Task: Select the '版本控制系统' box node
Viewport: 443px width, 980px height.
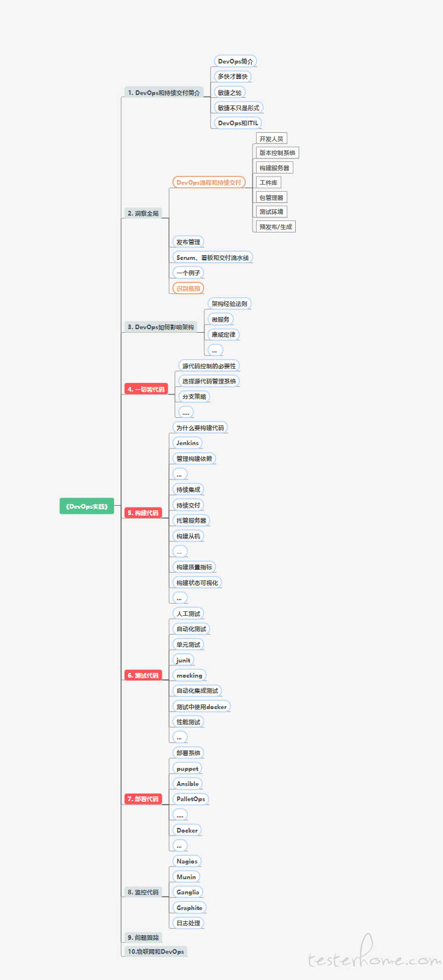Action: pyautogui.click(x=277, y=153)
